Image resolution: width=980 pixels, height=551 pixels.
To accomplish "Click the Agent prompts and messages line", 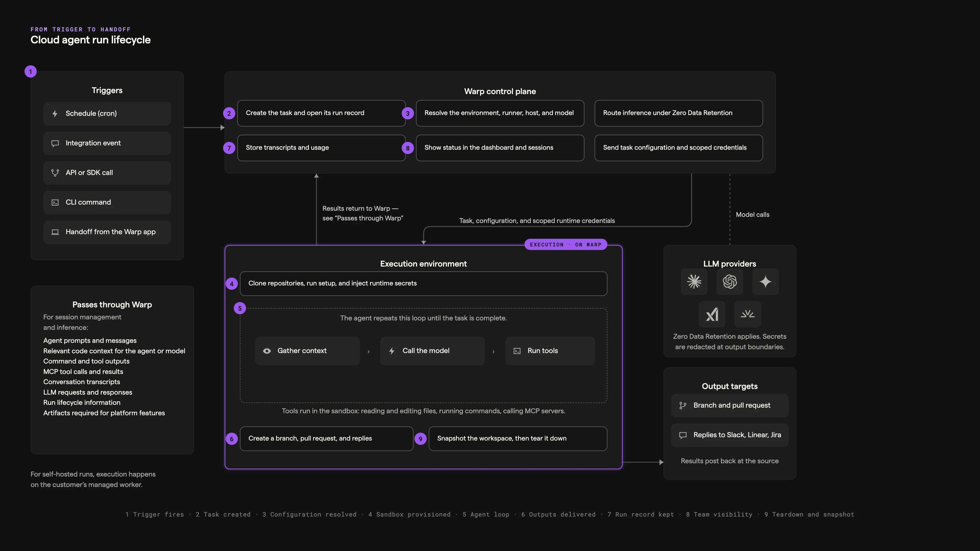I will click(x=90, y=341).
